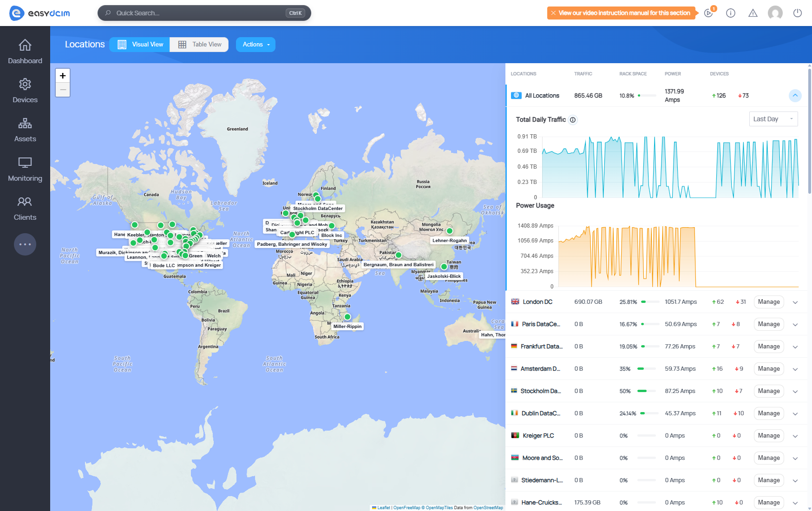The height and width of the screenshot is (511, 812).
Task: Dismiss the video instruction banner X
Action: (x=553, y=13)
